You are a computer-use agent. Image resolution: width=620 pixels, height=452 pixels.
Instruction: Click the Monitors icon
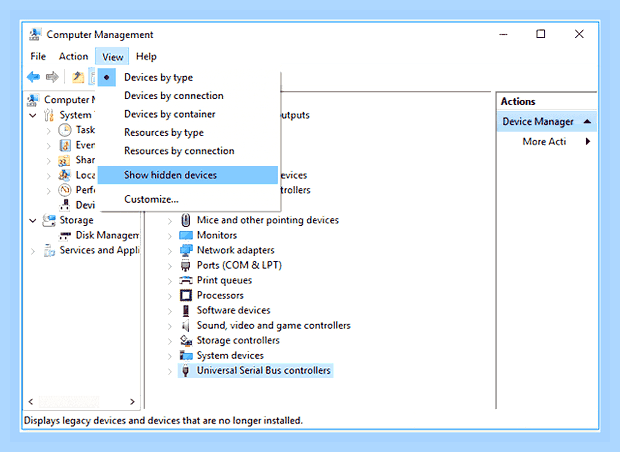pos(185,235)
